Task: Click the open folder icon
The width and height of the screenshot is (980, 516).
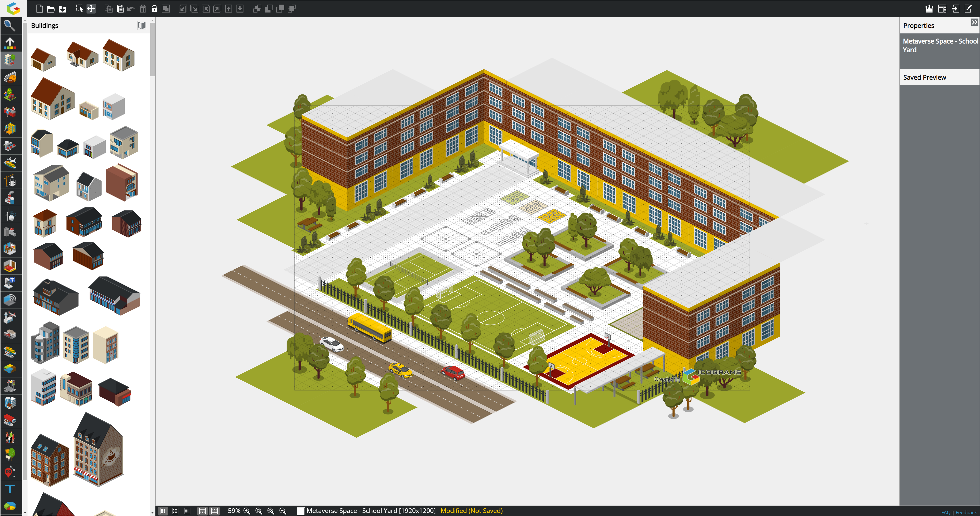Action: 51,8
